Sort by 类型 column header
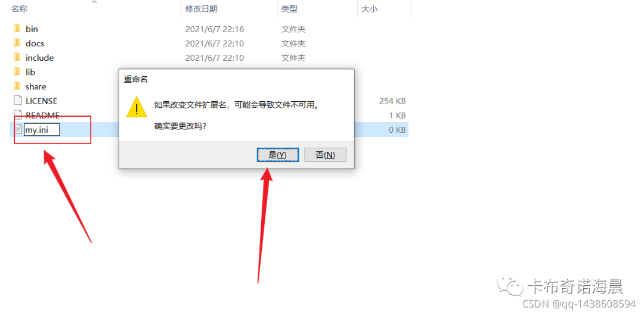Image resolution: width=644 pixels, height=315 pixels. click(x=289, y=8)
